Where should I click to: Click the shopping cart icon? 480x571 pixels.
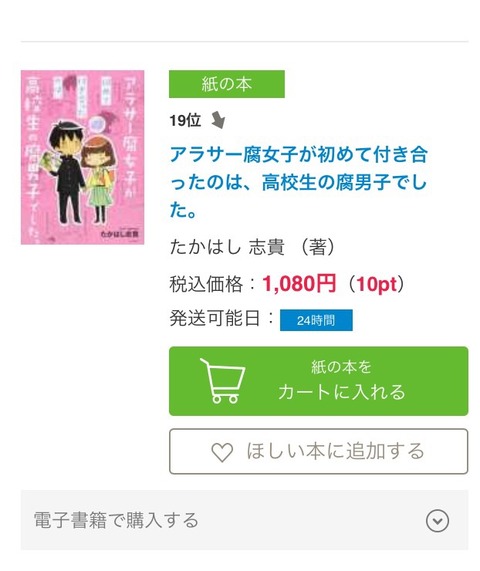click(x=222, y=381)
